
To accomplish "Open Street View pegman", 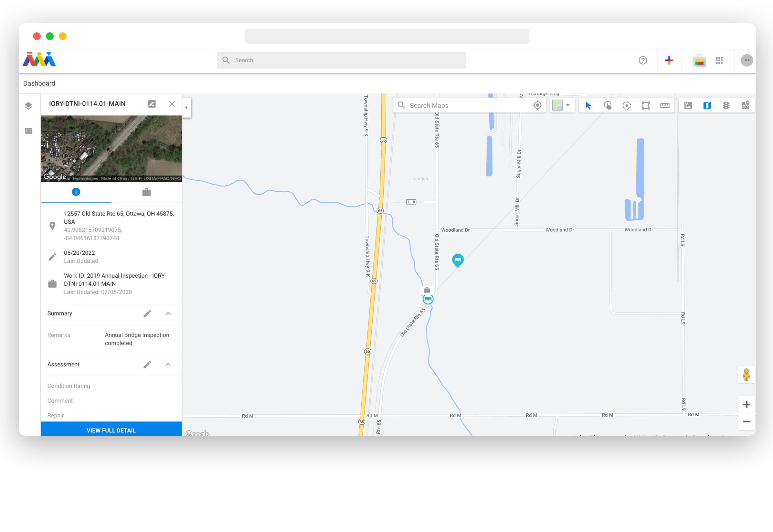I will (x=747, y=375).
